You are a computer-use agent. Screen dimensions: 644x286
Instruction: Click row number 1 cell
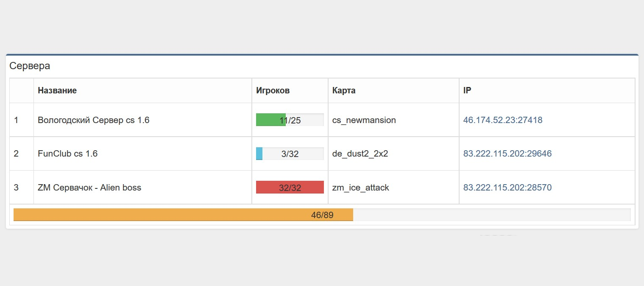(16, 120)
